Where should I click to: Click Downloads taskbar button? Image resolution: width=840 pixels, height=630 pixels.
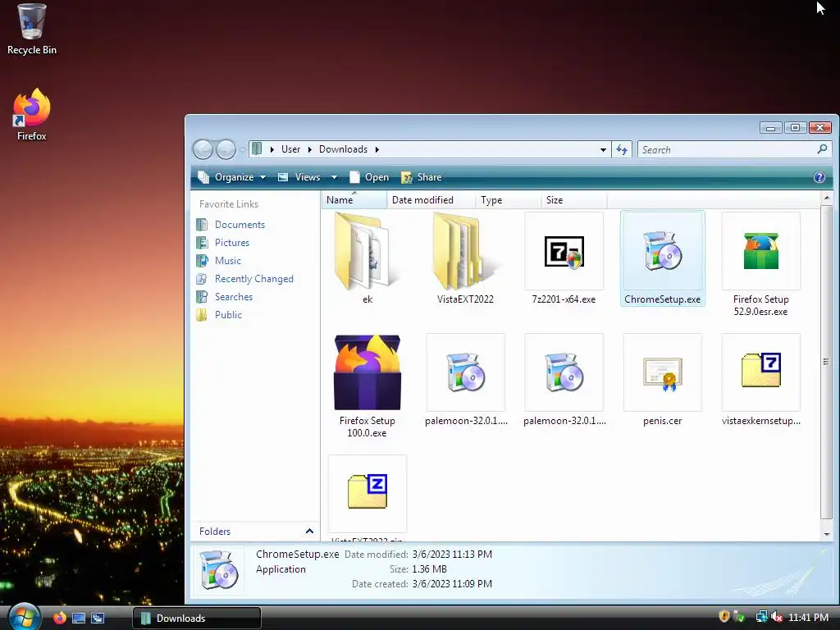(197, 619)
